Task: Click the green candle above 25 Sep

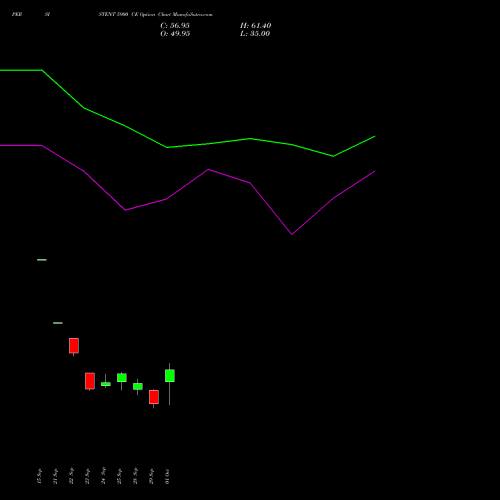Action: (122, 378)
